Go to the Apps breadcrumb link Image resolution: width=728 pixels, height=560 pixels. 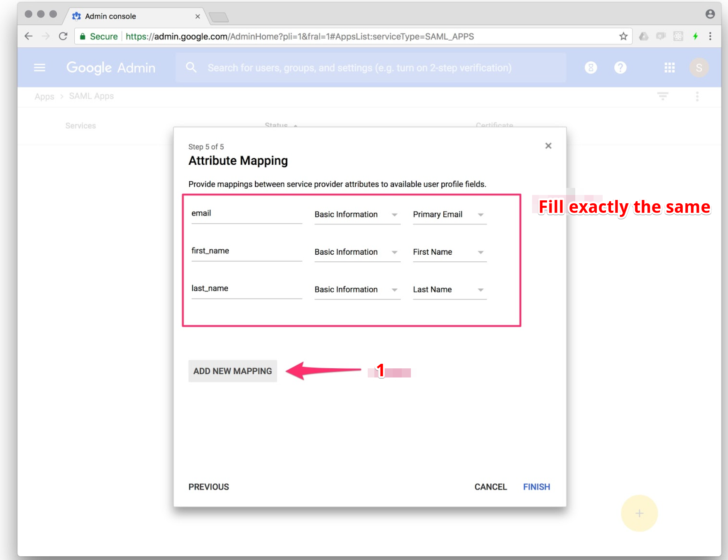coord(44,96)
